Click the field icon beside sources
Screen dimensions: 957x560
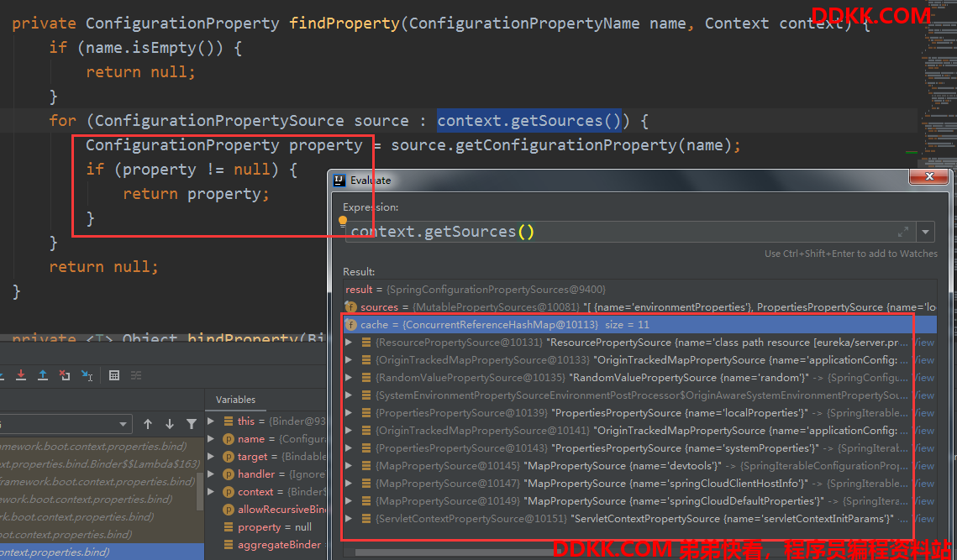click(351, 306)
